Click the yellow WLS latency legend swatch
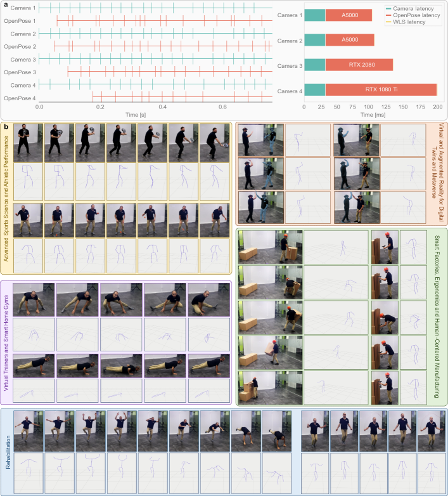This screenshot has width=448, height=496. 388,22
